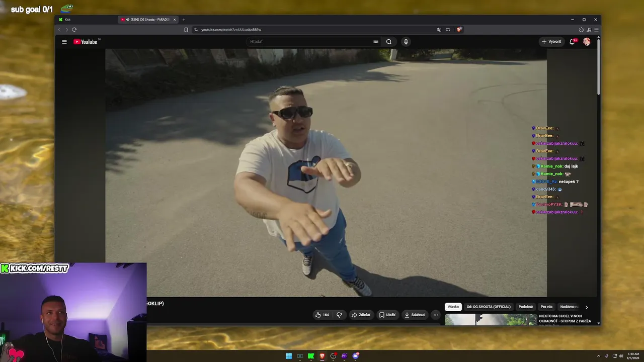Select the OG Shoota - PARADISE tab
Image resolution: width=644 pixels, height=362 pixels.
pyautogui.click(x=147, y=20)
